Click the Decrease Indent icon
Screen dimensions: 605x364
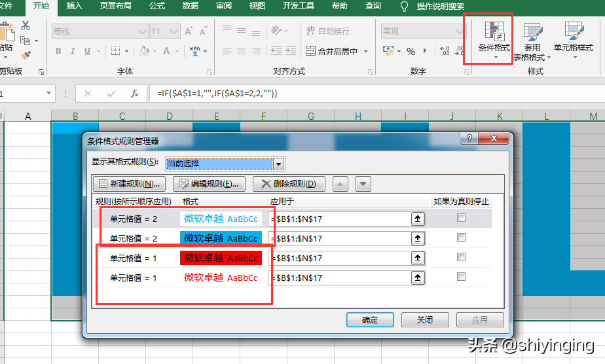tap(276, 51)
